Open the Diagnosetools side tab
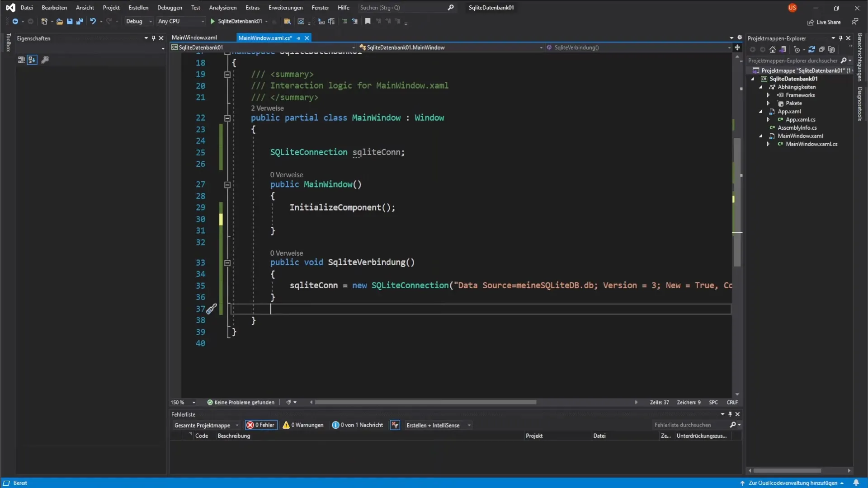The width and height of the screenshot is (868, 488). click(859, 103)
